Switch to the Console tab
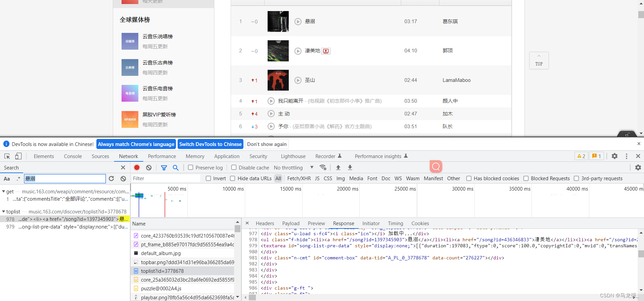 [73, 156]
